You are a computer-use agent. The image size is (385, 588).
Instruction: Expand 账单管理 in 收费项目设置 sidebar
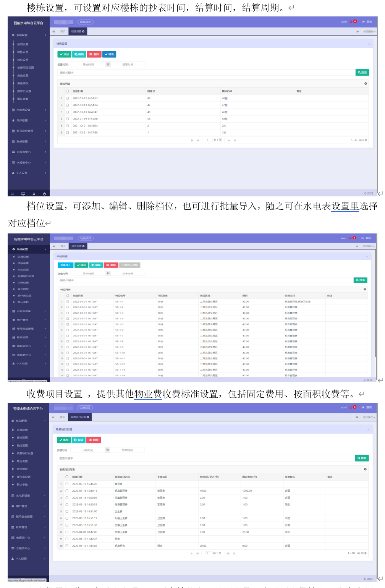29,527
